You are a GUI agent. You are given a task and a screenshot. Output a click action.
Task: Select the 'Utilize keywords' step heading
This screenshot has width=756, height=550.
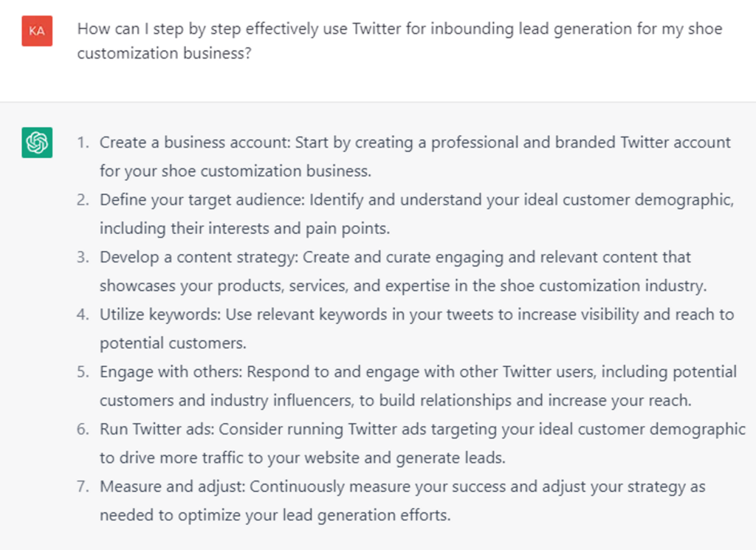160,315
